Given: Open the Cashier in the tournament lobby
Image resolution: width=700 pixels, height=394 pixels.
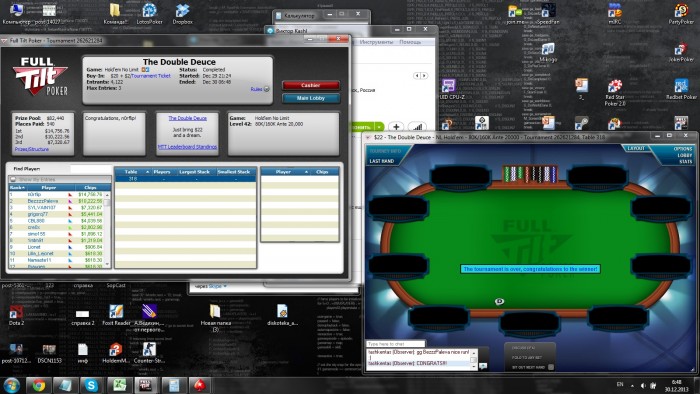Looking at the screenshot, I should [311, 85].
